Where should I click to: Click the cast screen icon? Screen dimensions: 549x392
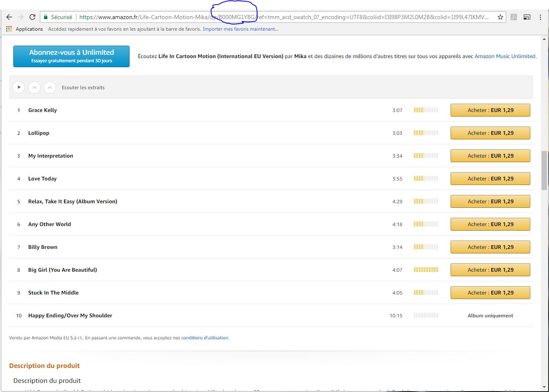pyautogui.click(x=527, y=17)
